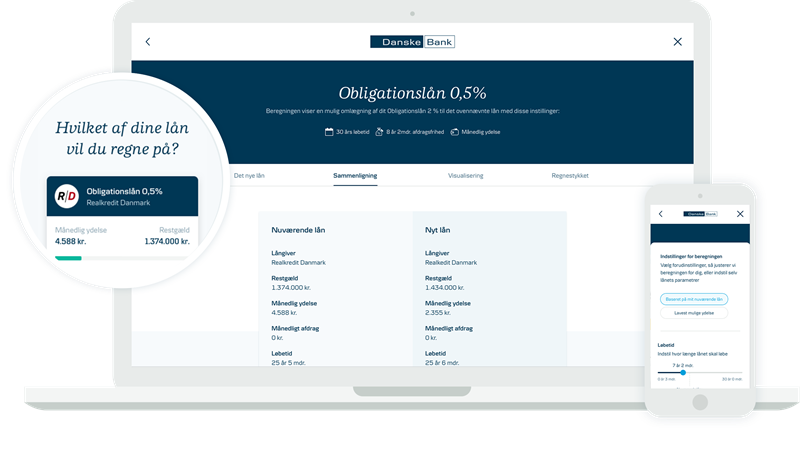Click the Løbetid slider handle on the phone
Viewport: 800px width, 451px height.
(683, 372)
